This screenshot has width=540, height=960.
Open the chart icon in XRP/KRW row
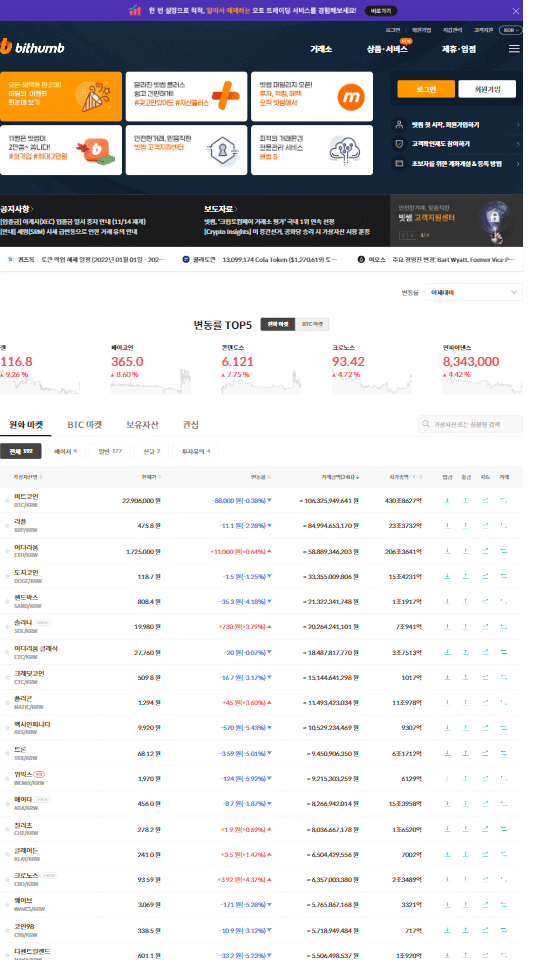(486, 525)
